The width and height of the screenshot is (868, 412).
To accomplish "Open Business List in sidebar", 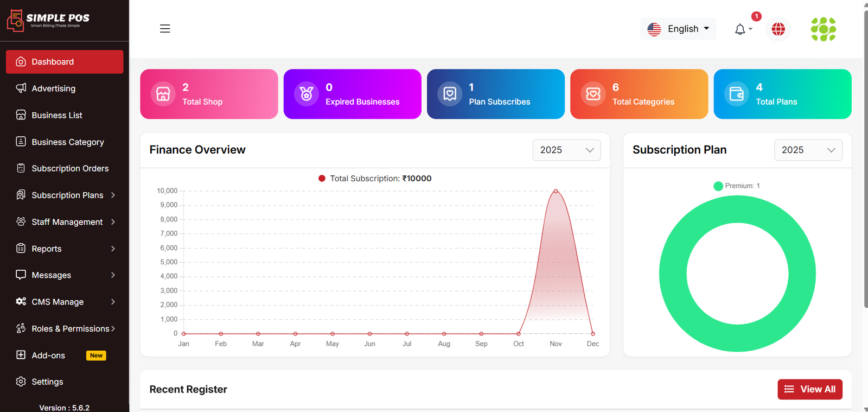I will (x=56, y=115).
